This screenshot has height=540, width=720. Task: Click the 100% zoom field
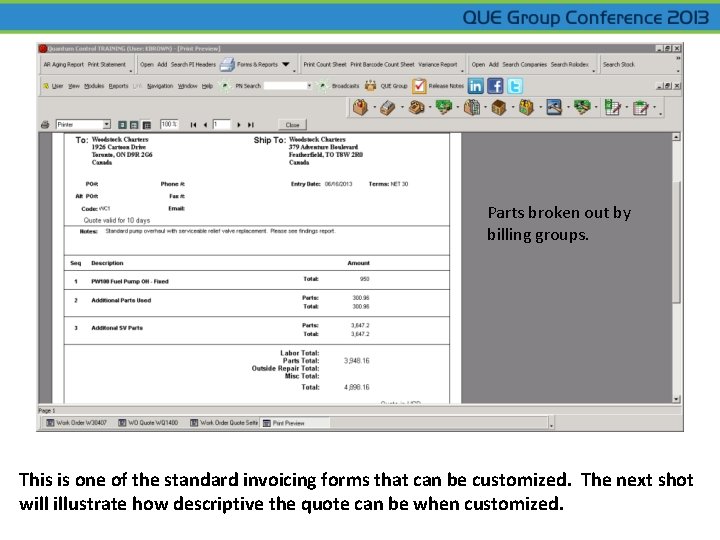coord(169,124)
